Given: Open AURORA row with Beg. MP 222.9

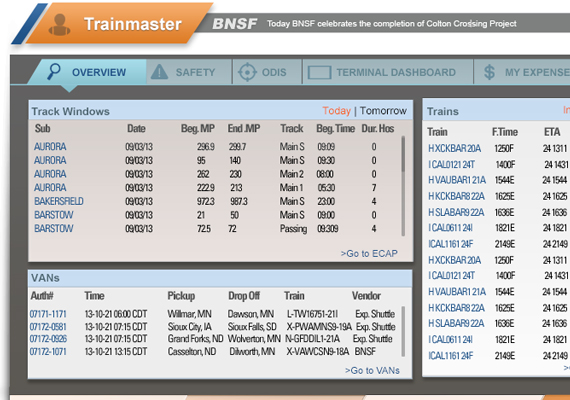Looking at the screenshot, I should tap(50, 188).
